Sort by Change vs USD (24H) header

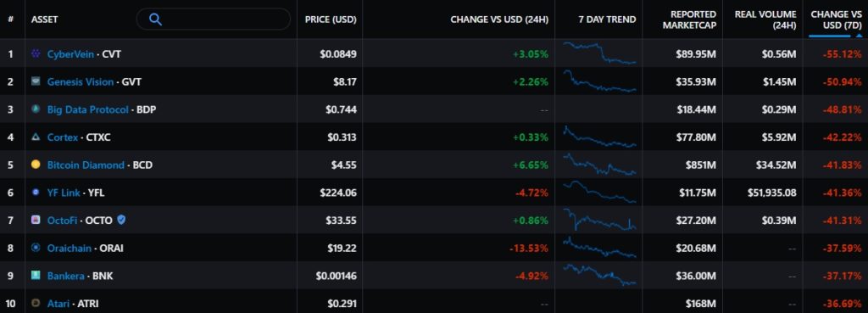pos(499,20)
